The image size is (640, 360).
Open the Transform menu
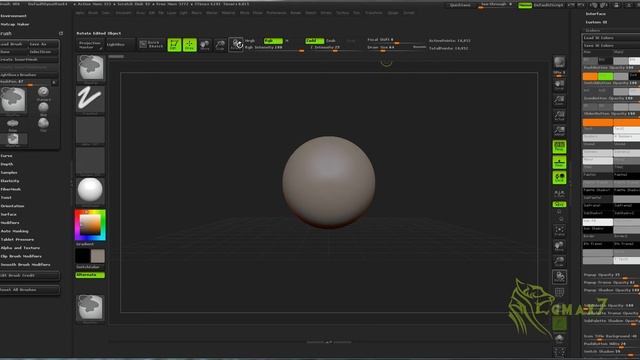coord(374,13)
